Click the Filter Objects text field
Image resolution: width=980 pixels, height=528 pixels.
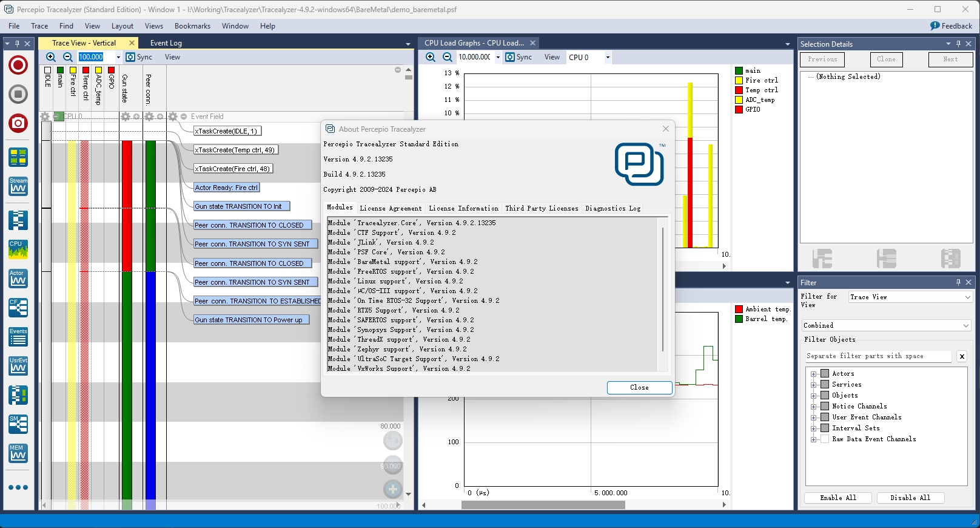878,356
